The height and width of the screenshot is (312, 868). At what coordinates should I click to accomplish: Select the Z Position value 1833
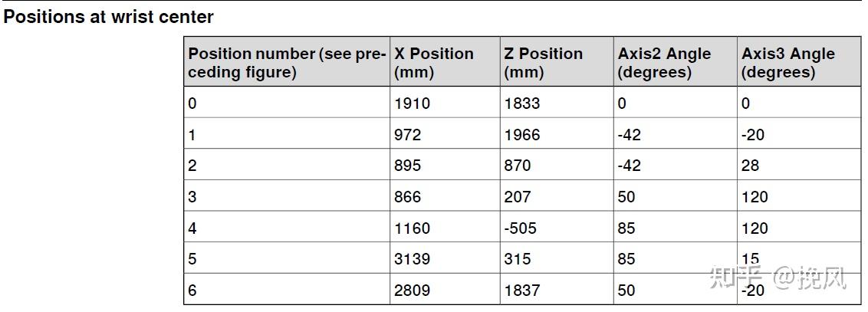pyautogui.click(x=523, y=103)
